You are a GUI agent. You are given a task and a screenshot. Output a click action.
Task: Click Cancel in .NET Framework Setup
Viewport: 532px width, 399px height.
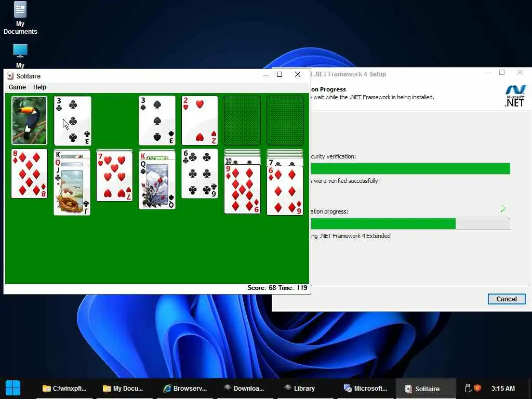click(507, 299)
